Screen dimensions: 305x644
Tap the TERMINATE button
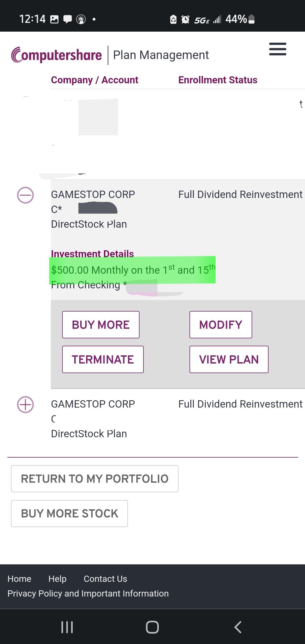click(103, 359)
